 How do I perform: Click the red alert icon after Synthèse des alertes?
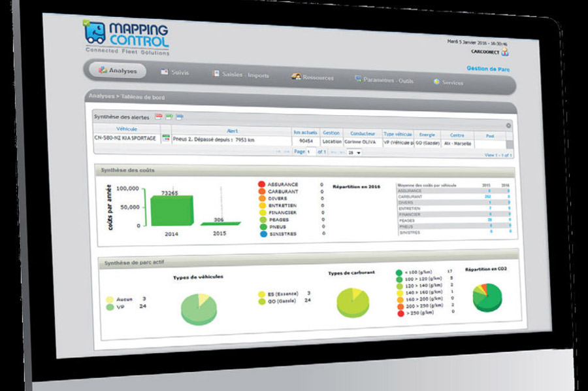[x=156, y=117]
